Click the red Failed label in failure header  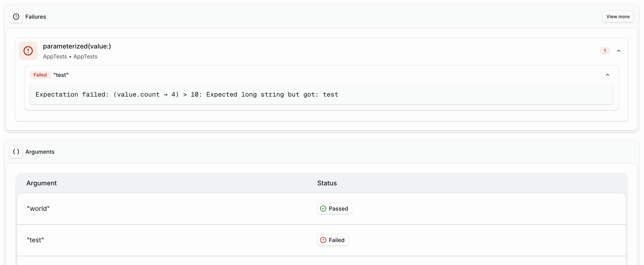point(40,75)
